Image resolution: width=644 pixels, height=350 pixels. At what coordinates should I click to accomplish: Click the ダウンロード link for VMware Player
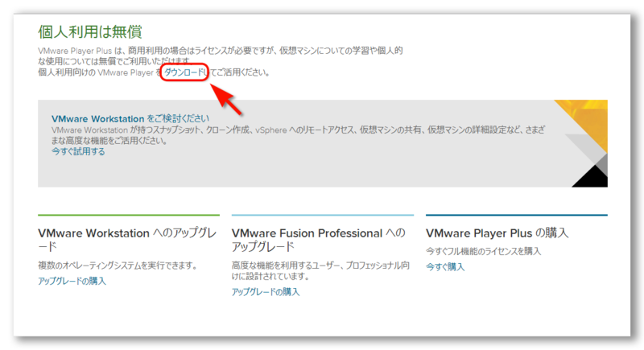click(184, 72)
